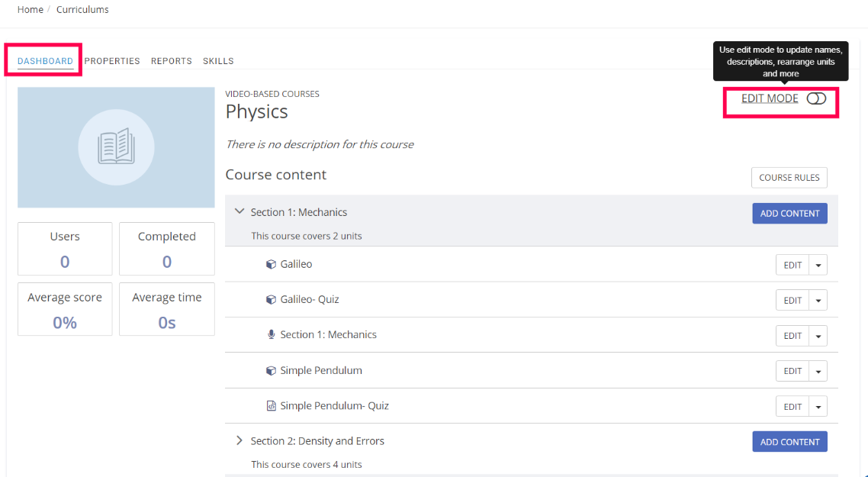Go to the Skills tab
868x477 pixels.
(218, 61)
